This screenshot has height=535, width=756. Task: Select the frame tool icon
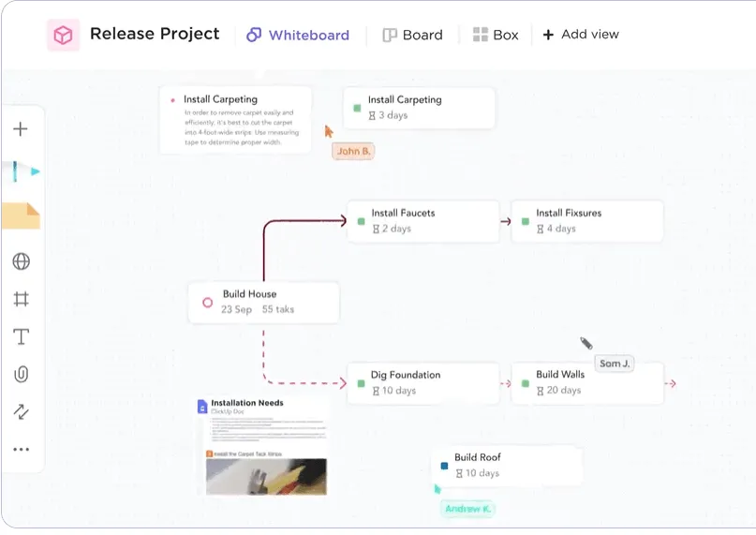tap(21, 299)
